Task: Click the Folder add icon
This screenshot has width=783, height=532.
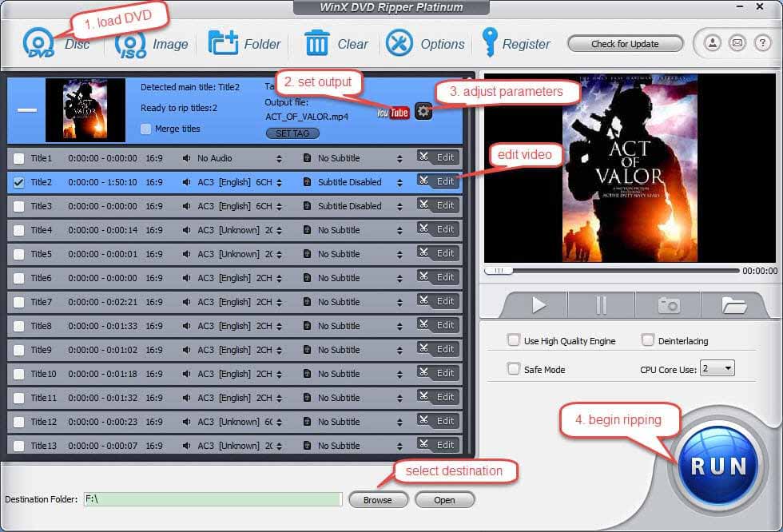Action: click(x=223, y=43)
